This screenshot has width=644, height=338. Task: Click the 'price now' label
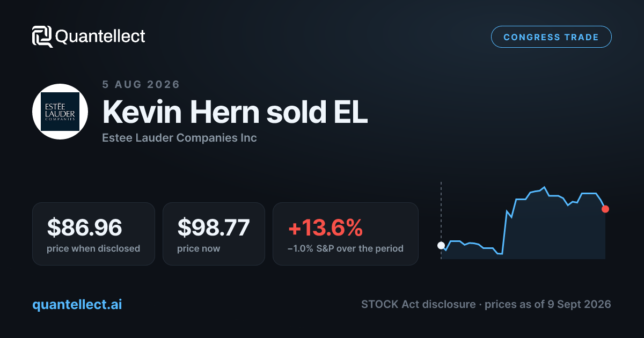pyautogui.click(x=199, y=248)
